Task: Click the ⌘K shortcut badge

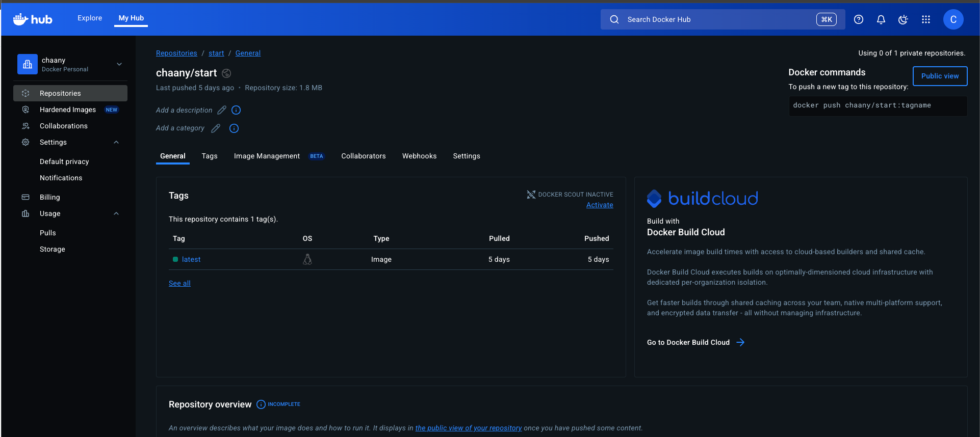Action: (x=827, y=19)
